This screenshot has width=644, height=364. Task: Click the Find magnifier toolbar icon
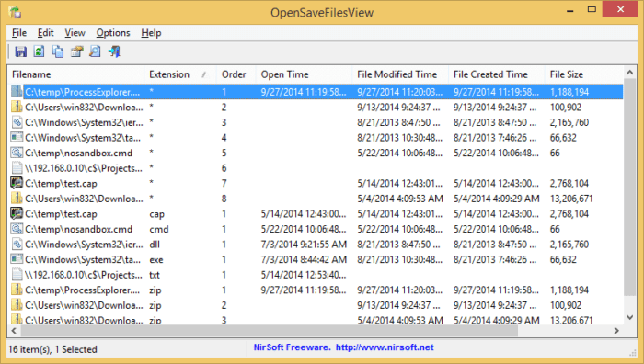pos(95,51)
